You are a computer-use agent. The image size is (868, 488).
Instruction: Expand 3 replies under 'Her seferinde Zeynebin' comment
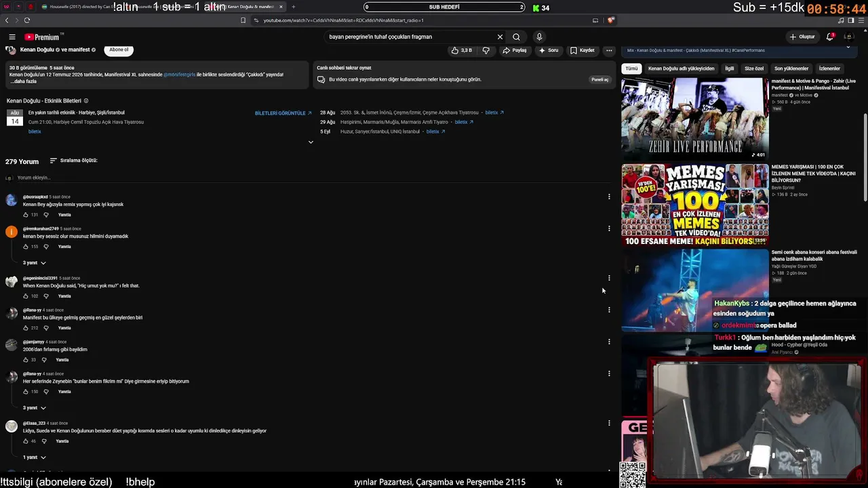pos(35,408)
